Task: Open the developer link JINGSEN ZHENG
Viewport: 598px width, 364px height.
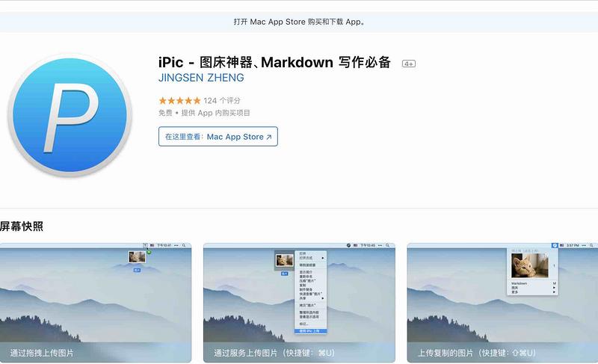Action: click(x=201, y=78)
